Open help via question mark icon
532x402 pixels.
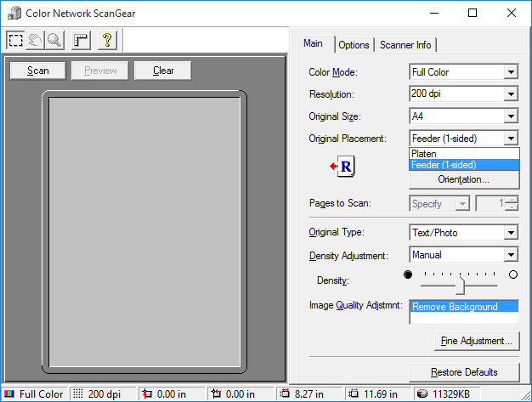[x=106, y=40]
